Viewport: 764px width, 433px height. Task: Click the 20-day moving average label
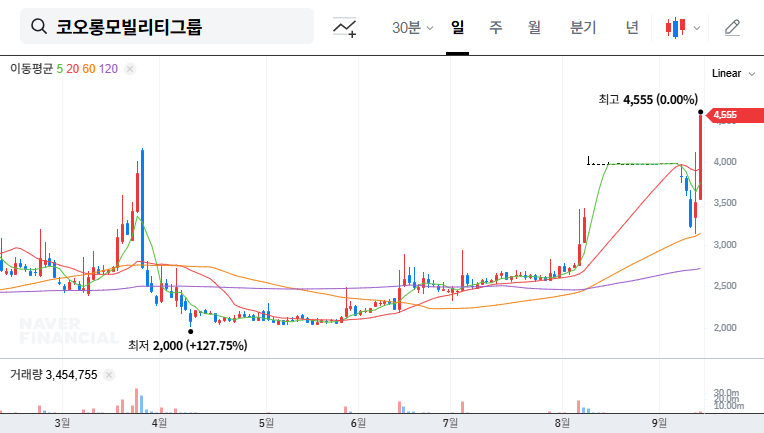point(73,69)
